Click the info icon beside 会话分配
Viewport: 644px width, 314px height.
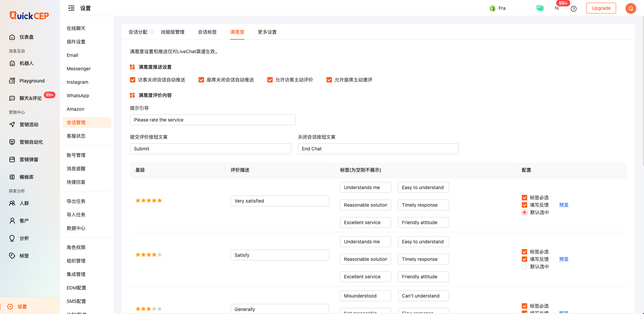point(152,32)
